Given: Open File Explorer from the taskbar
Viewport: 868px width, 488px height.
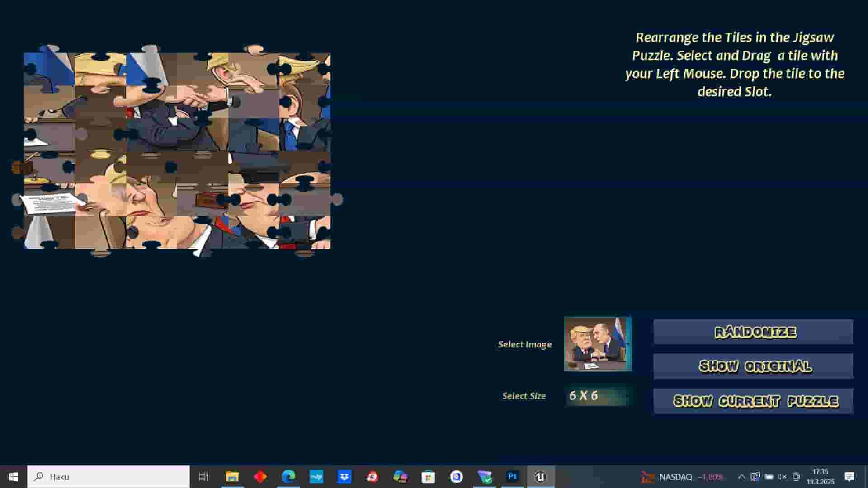Looking at the screenshot, I should tap(232, 477).
